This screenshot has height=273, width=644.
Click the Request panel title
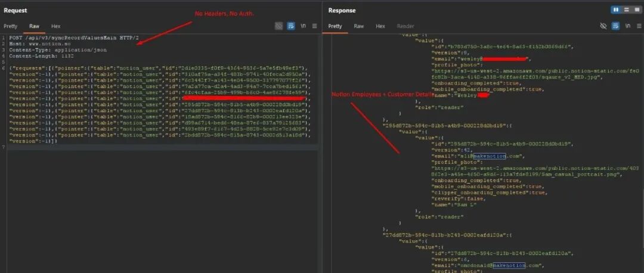click(15, 10)
